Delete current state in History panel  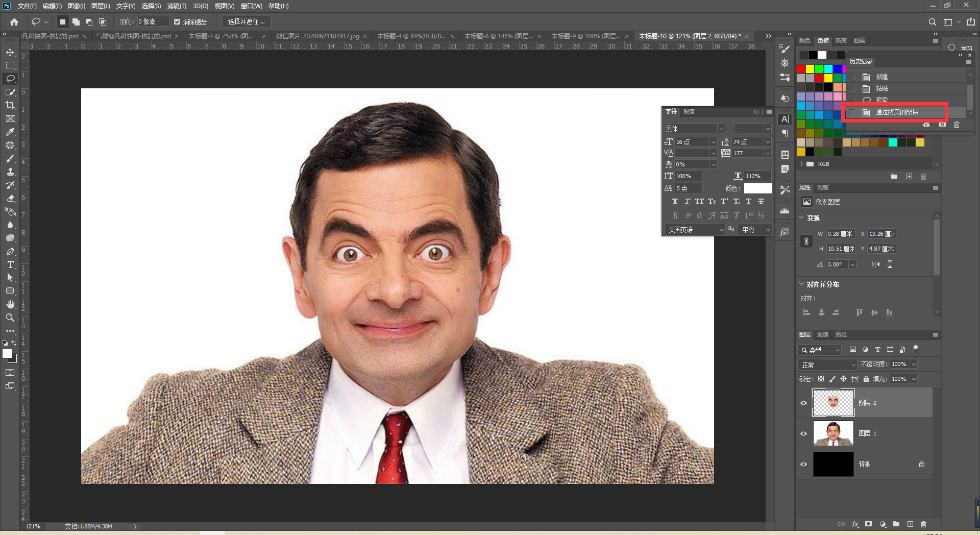point(957,125)
